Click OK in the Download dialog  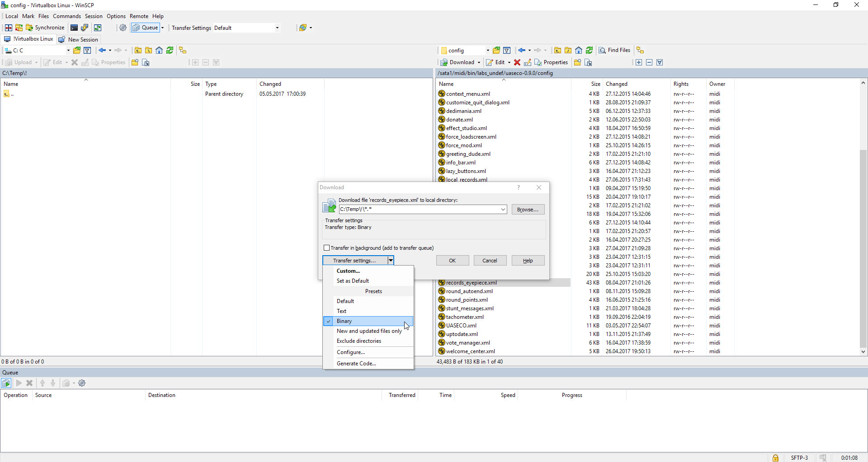pyautogui.click(x=453, y=261)
